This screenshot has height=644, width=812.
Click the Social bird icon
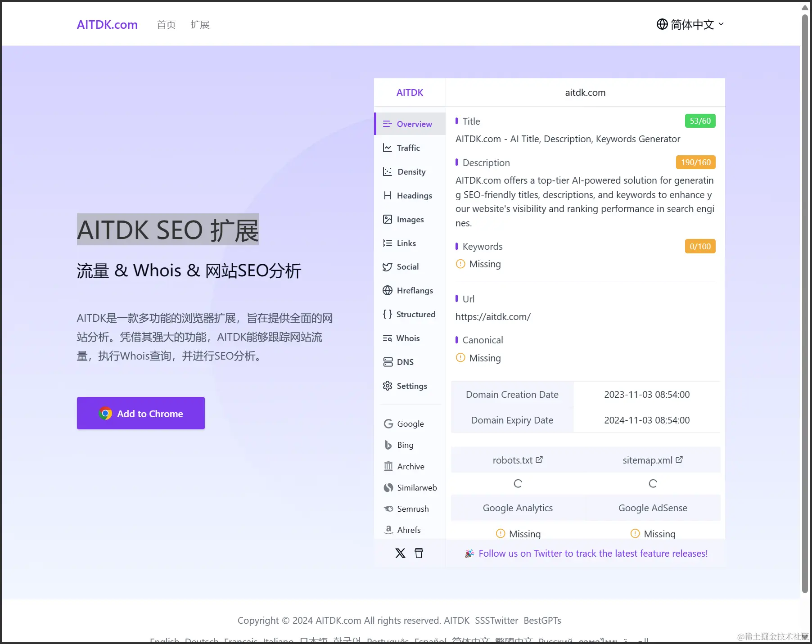387,267
